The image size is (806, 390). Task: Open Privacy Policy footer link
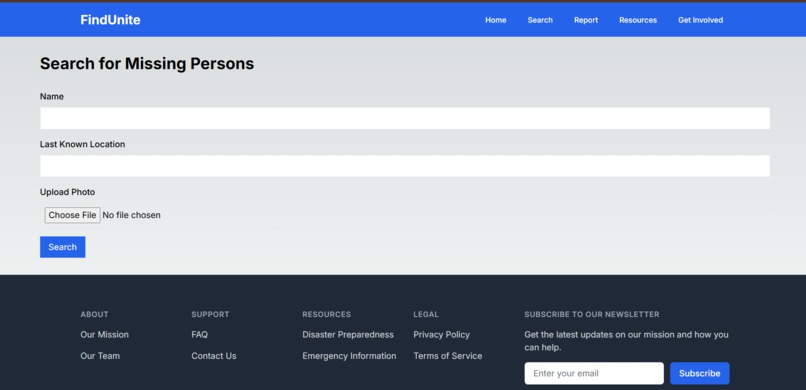442,335
